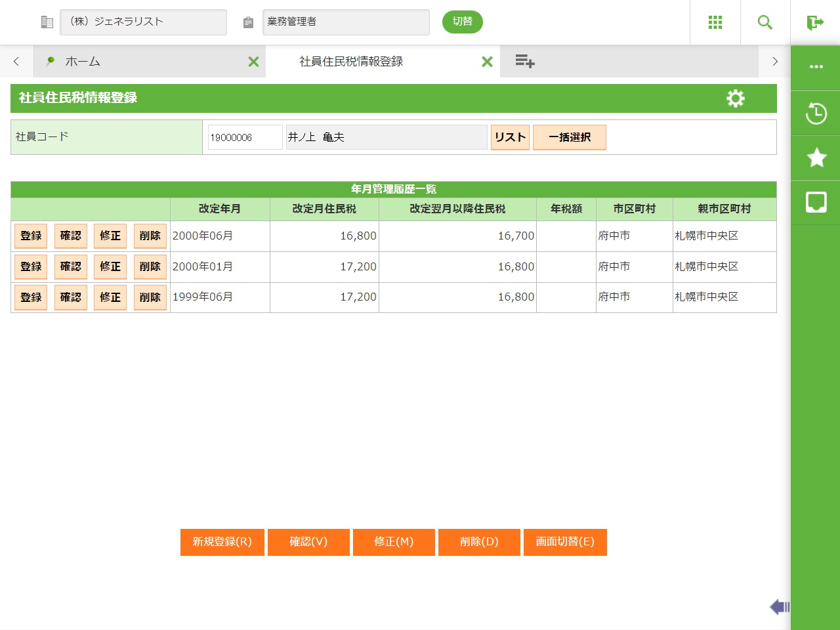Open the history clock icon in the sidebar
The image size is (840, 630).
tap(816, 114)
